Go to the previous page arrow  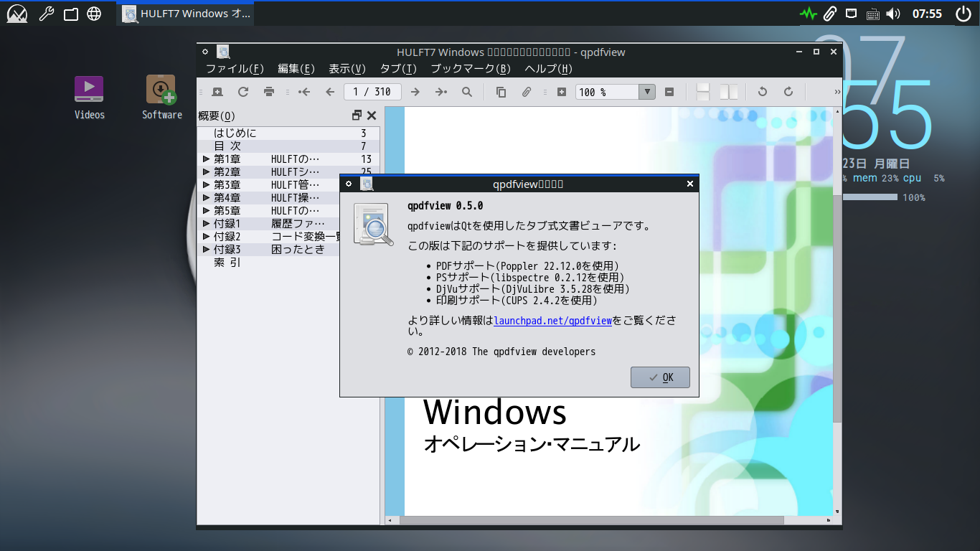click(330, 92)
